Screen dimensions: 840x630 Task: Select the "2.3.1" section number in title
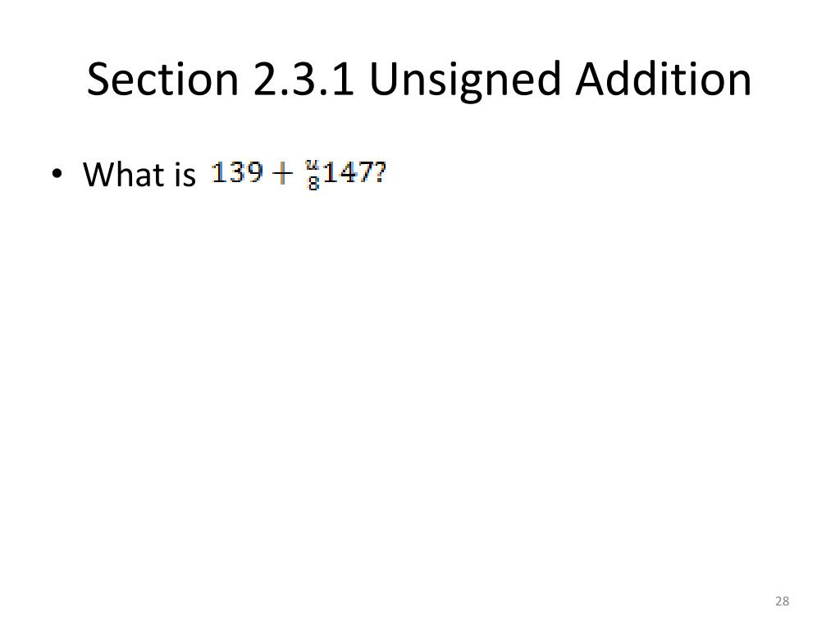point(304,80)
